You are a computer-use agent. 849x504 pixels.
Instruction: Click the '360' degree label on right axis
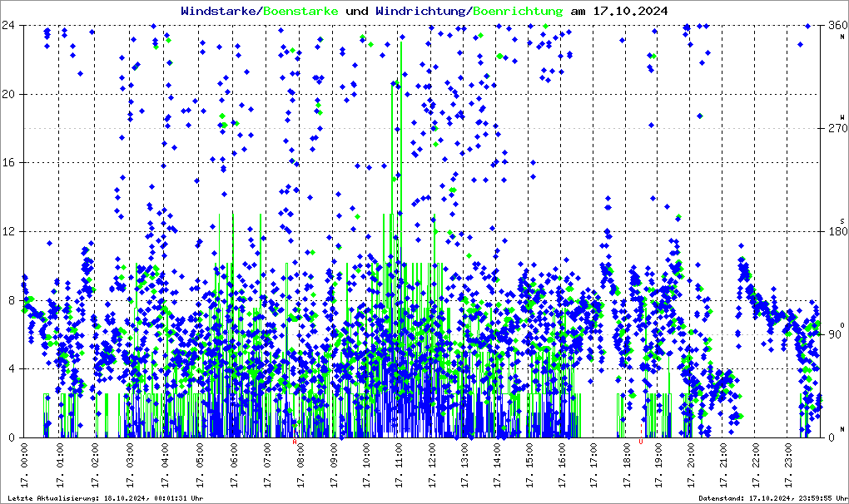point(836,25)
